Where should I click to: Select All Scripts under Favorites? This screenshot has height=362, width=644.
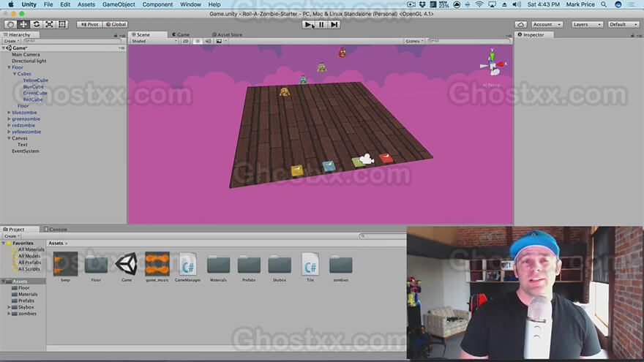coord(29,269)
